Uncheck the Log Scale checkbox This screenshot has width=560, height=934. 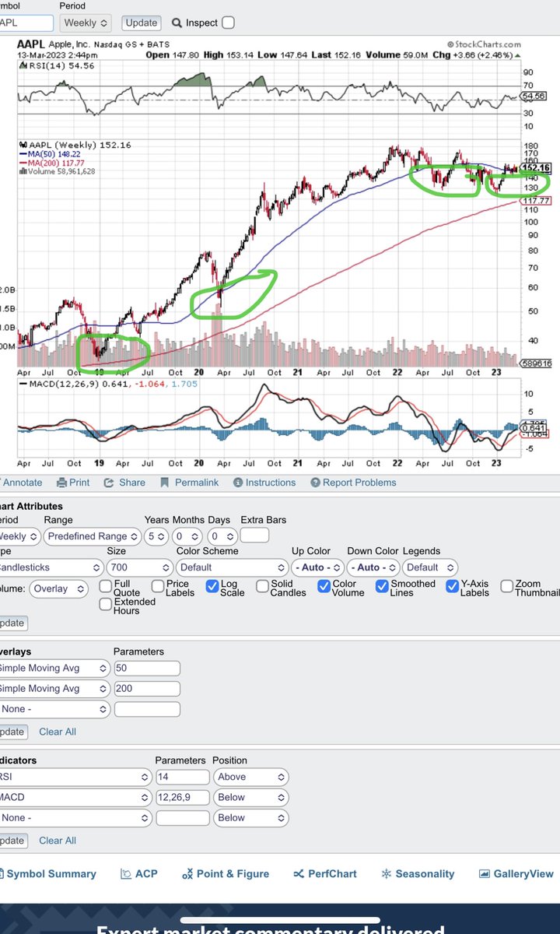(212, 587)
